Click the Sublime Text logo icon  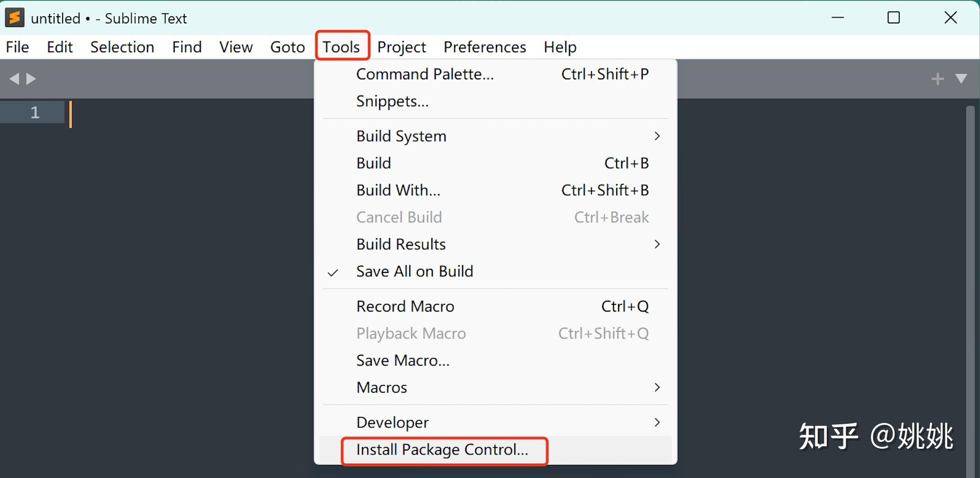pos(14,18)
